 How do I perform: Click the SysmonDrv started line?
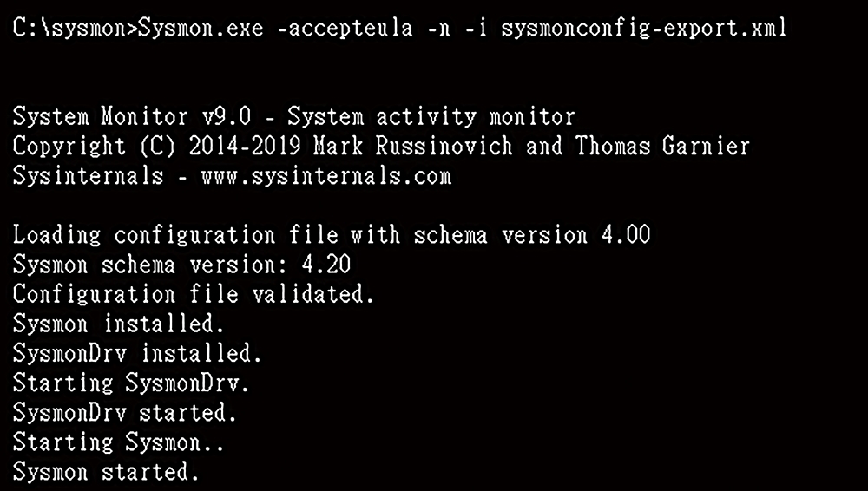pos(125,412)
